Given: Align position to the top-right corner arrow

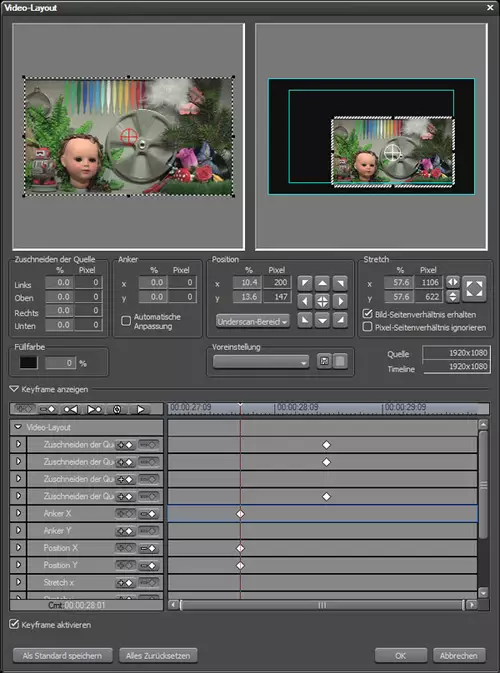Looking at the screenshot, I should coord(340,283).
